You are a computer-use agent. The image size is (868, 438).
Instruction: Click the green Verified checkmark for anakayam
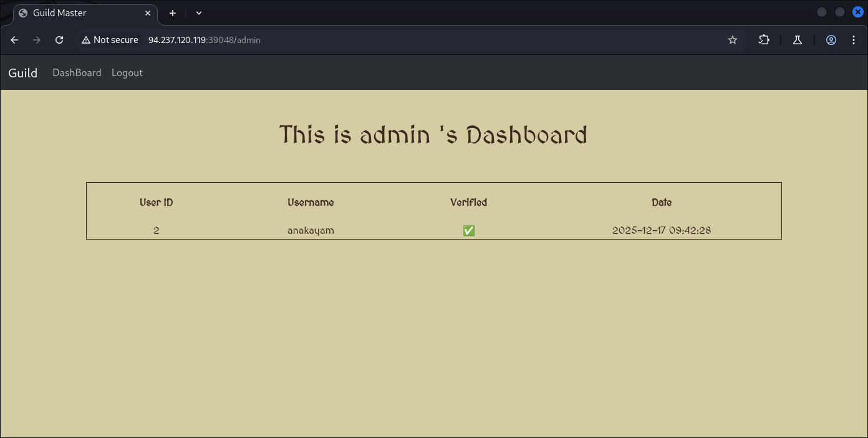click(469, 231)
